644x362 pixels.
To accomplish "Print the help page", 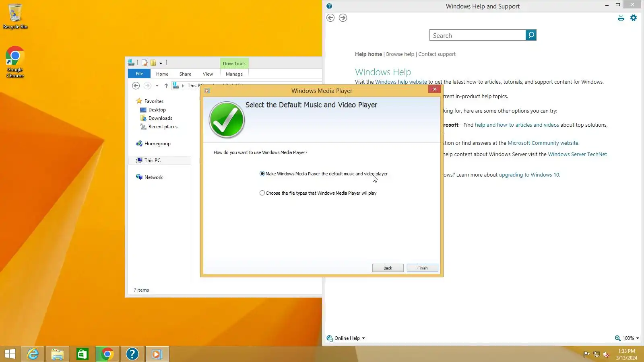I will [621, 18].
